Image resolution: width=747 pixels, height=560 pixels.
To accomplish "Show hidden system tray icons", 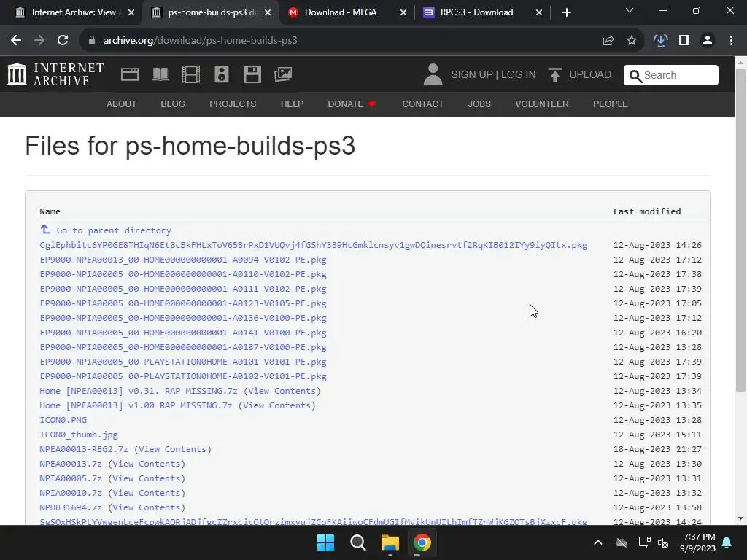I will tap(598, 542).
